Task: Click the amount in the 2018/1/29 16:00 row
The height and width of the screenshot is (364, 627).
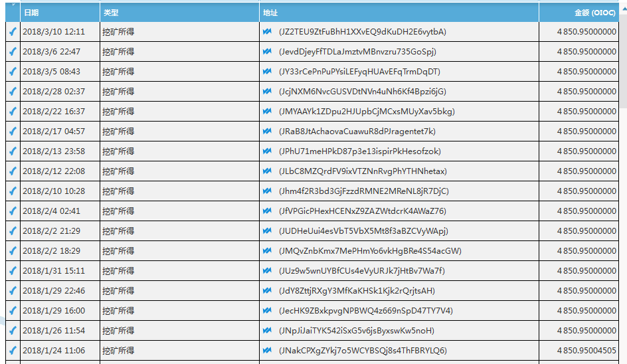Action: pos(586,310)
